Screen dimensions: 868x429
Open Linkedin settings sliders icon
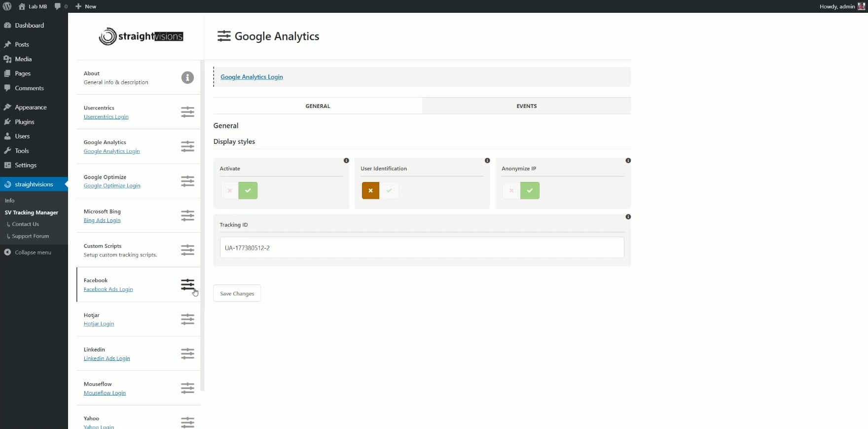187,354
